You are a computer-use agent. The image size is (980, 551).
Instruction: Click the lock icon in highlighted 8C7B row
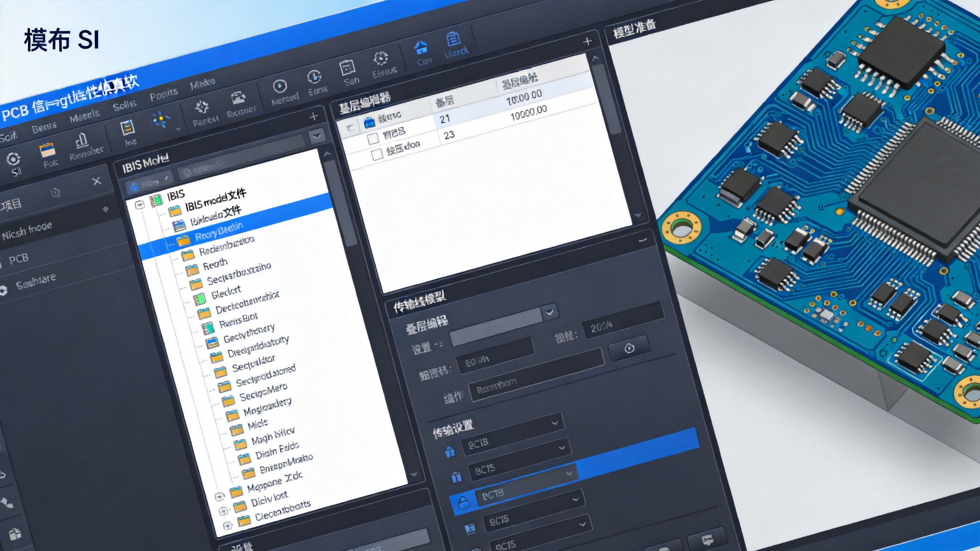464,503
